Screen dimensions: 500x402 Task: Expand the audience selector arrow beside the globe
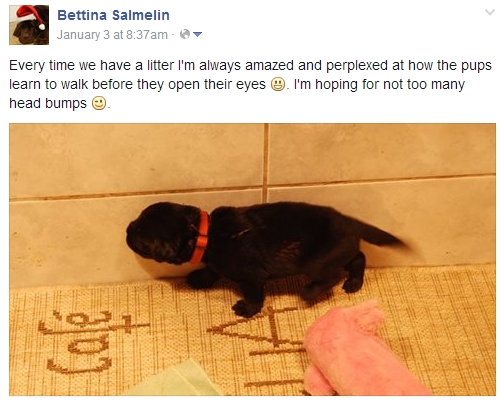click(x=197, y=34)
